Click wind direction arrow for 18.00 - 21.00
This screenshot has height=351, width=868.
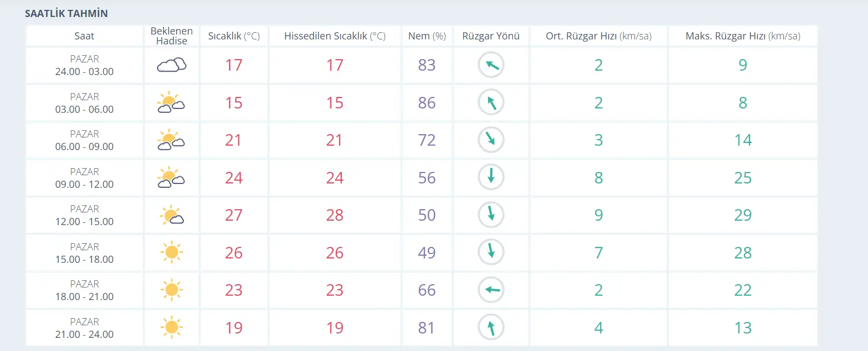pyautogui.click(x=491, y=290)
